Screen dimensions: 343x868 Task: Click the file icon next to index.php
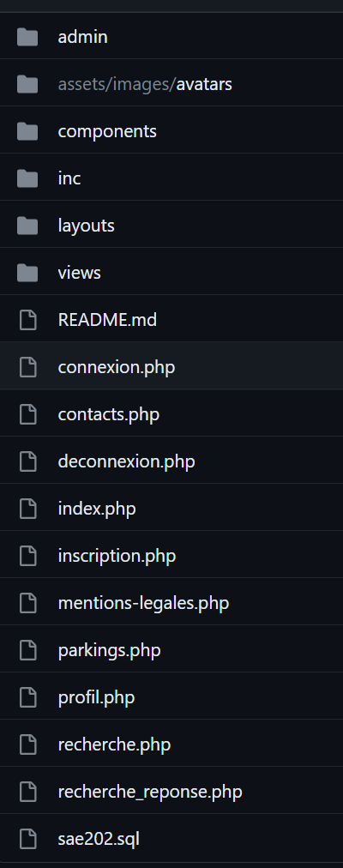(27, 509)
